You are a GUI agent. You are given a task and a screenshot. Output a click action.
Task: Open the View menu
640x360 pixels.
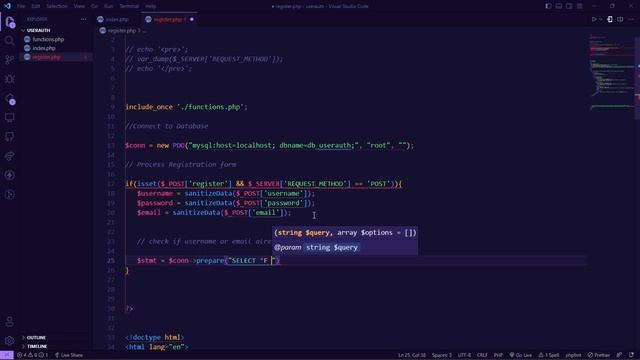pyautogui.click(x=79, y=6)
